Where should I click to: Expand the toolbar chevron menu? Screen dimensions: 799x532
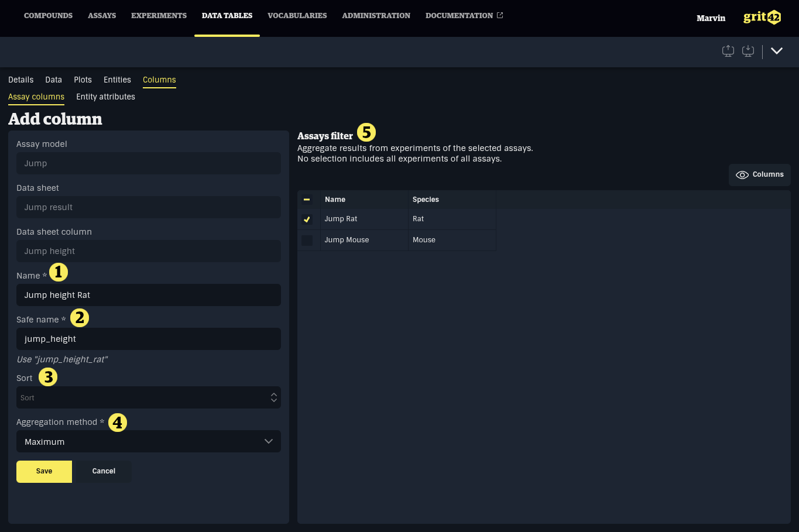pos(776,51)
